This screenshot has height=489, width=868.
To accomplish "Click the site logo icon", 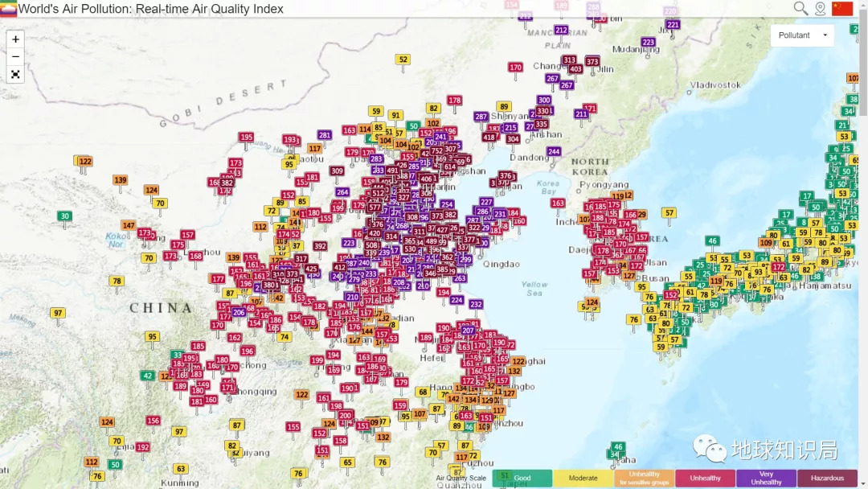I will coord(8,9).
